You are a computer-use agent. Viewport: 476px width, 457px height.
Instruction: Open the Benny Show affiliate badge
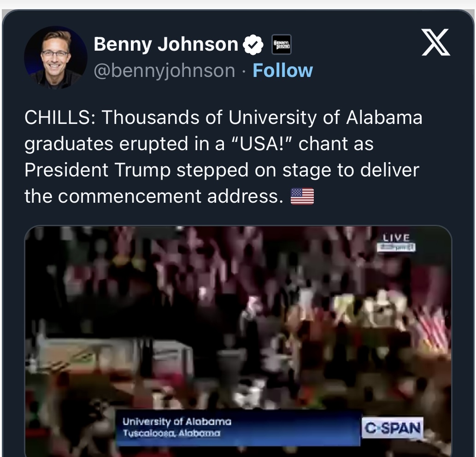[x=282, y=45]
